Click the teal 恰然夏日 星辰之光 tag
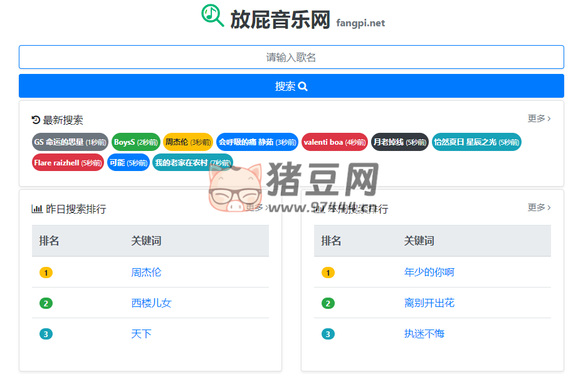This screenshot has width=588, height=374. point(478,142)
